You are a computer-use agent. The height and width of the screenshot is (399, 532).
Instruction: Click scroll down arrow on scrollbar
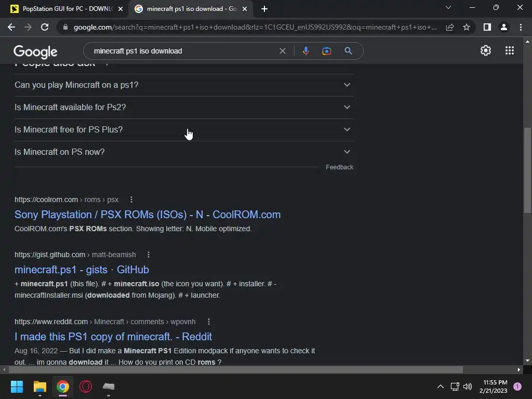[527, 361]
